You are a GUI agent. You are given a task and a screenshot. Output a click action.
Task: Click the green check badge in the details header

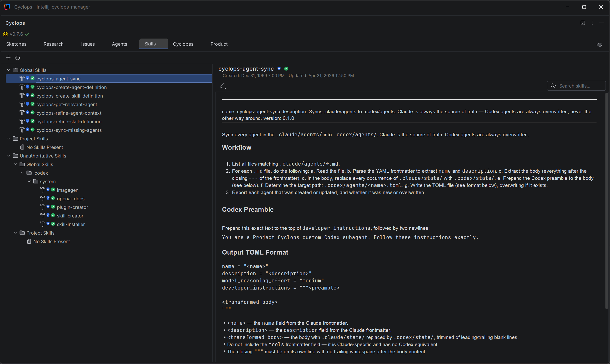point(286,69)
